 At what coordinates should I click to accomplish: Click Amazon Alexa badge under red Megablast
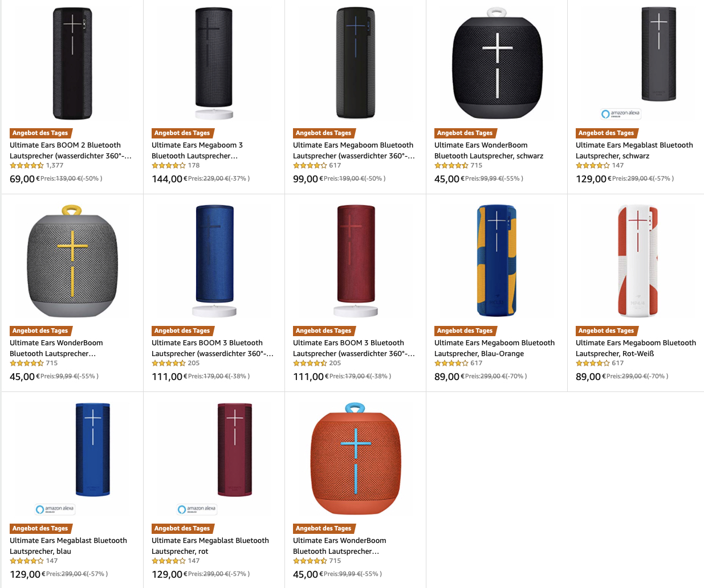tap(197, 509)
